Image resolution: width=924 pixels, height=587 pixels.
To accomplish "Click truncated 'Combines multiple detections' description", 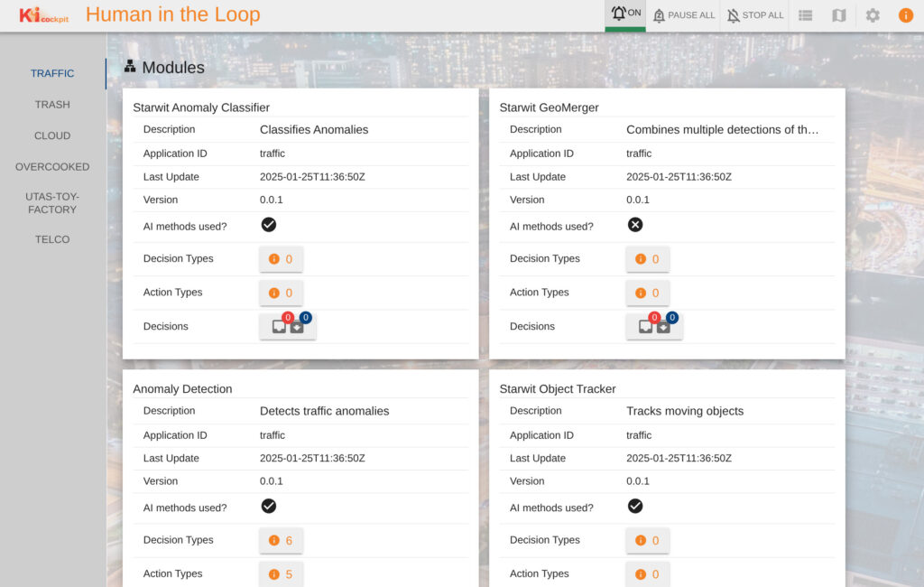I will tap(723, 130).
